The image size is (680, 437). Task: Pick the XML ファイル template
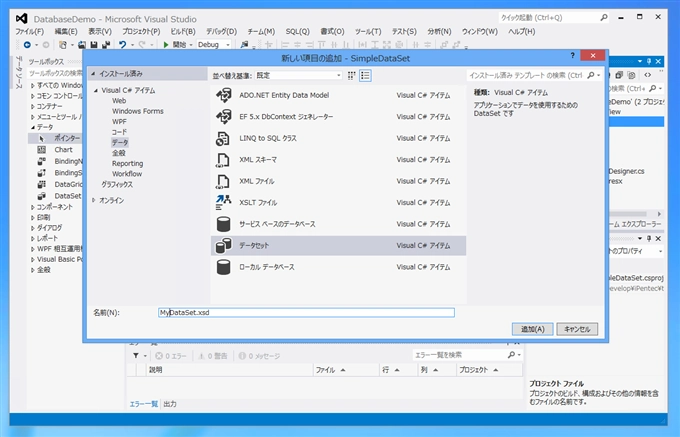point(338,181)
